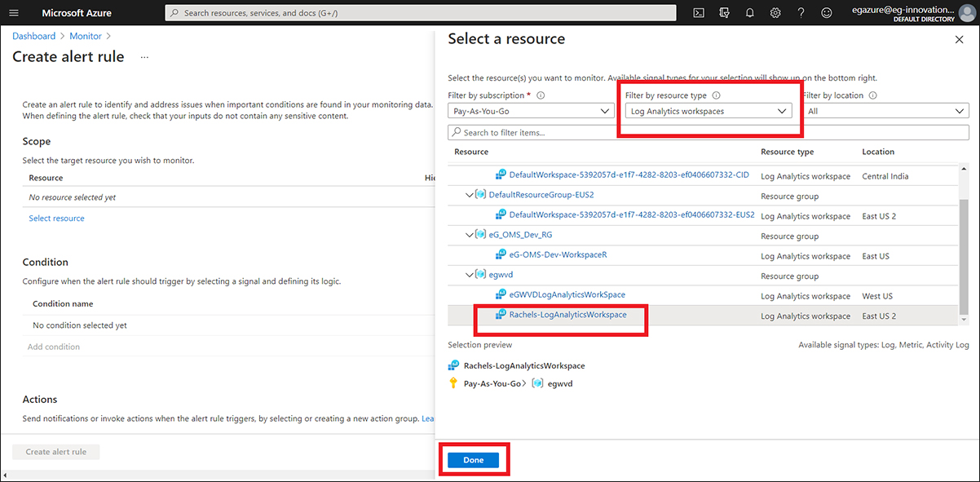The width and height of the screenshot is (980, 482).
Task: Click resource group icon of DefaultResourceGroup-EUS2
Action: (480, 195)
